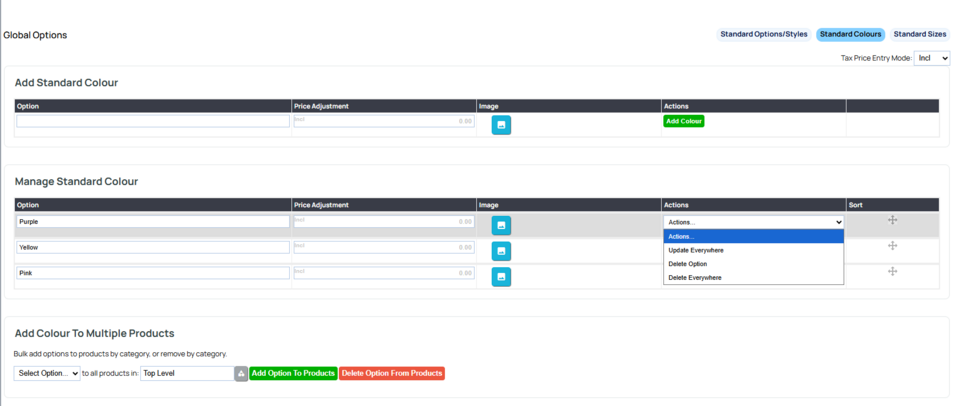Open image picker for Yellow colour

(501, 251)
